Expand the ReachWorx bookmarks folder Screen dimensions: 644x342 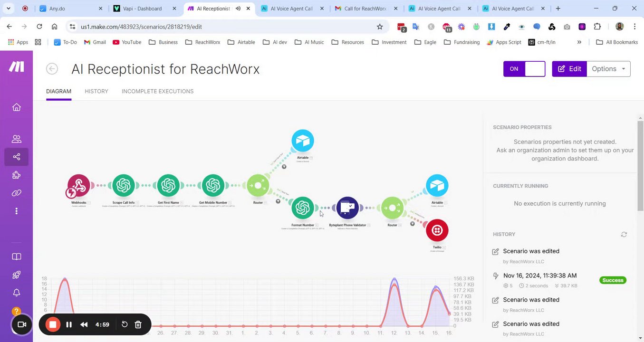203,42
